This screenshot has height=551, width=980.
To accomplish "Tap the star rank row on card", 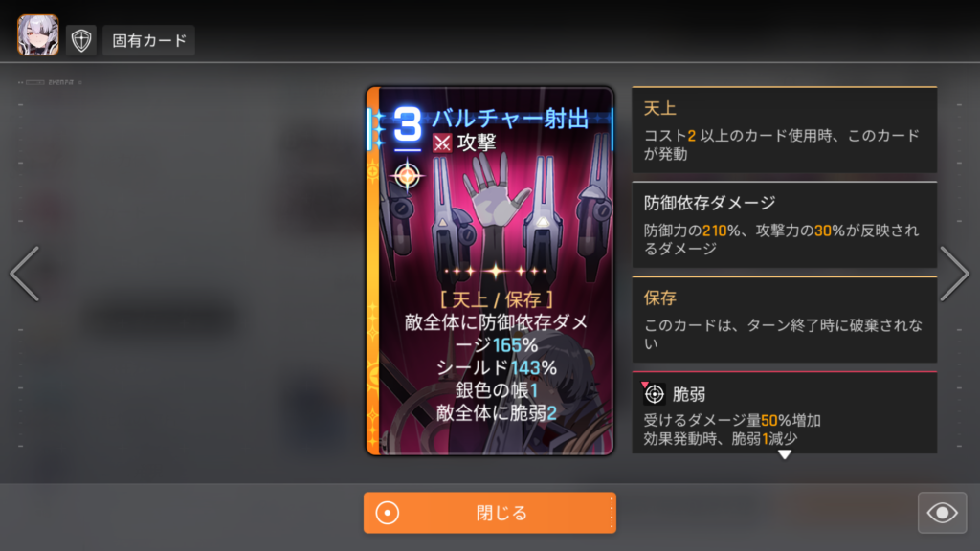I will click(496, 271).
